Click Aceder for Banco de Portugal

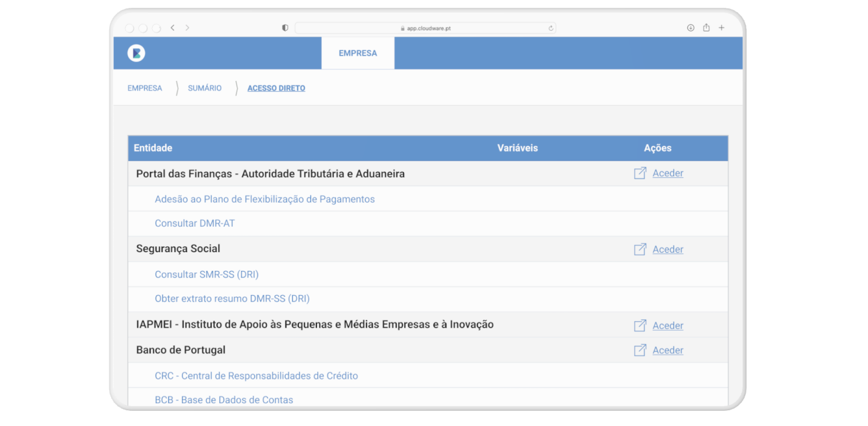(x=668, y=350)
